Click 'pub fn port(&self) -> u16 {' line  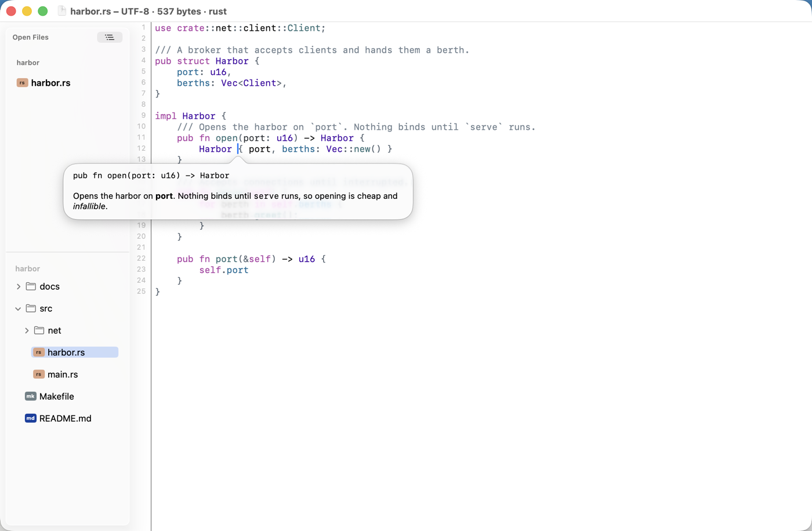click(251, 259)
